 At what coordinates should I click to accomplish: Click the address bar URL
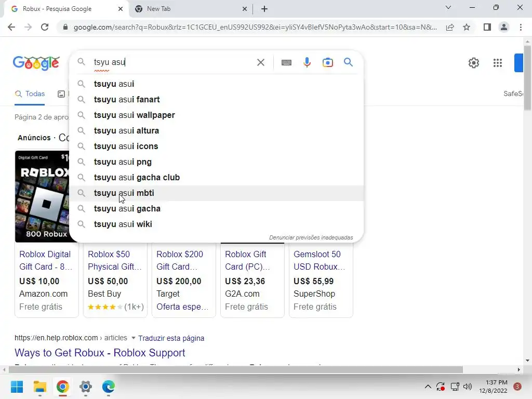click(255, 27)
